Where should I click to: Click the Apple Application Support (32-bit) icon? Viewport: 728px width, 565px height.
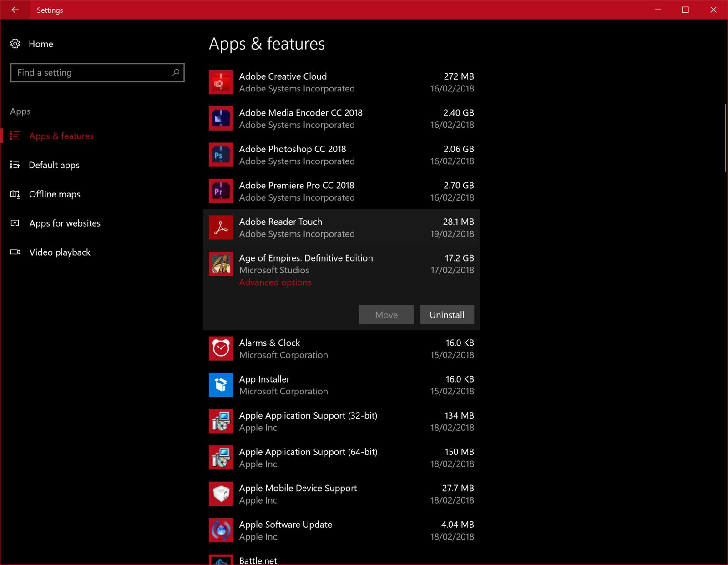(221, 421)
